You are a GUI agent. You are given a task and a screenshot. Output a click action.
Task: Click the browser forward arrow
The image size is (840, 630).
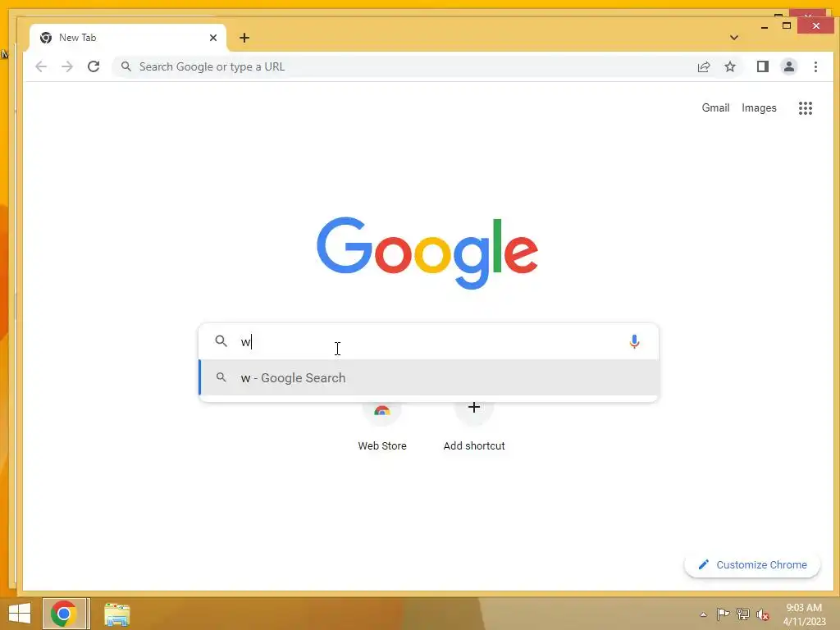coord(67,66)
